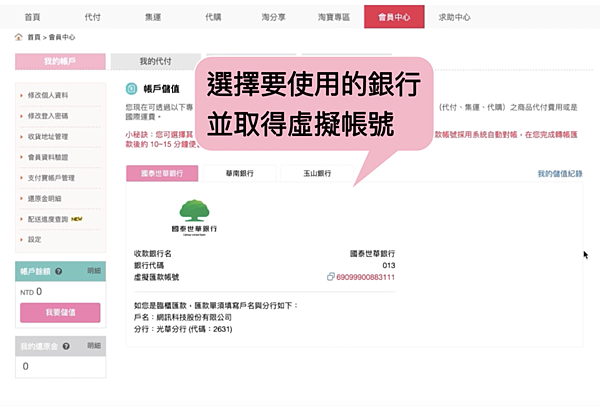The image size is (600, 407).
Task: Click 修改登入密碼 in sidebar
Action: (48, 116)
